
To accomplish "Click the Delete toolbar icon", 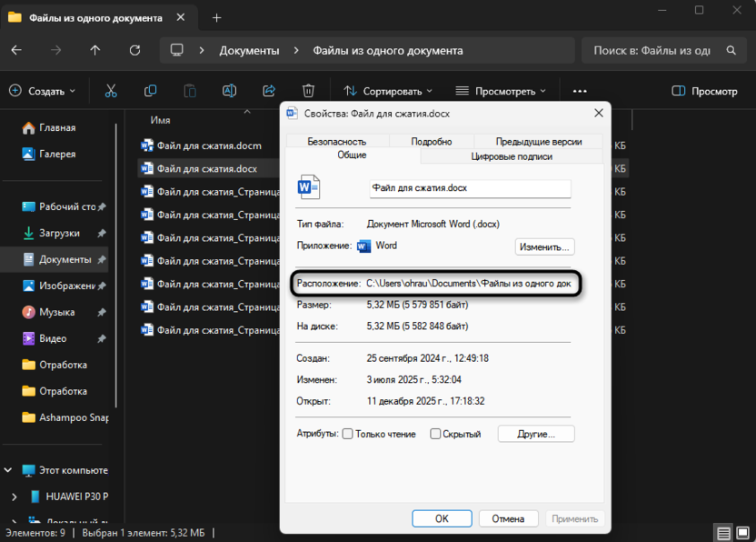I will [308, 91].
